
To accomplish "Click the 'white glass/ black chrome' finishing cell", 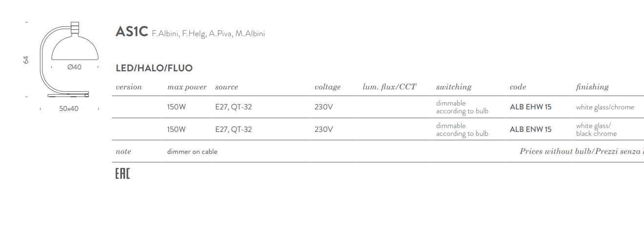I will pos(596,129).
